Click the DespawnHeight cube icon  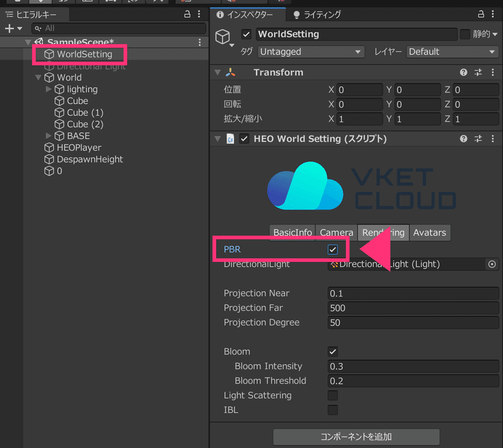(x=49, y=159)
